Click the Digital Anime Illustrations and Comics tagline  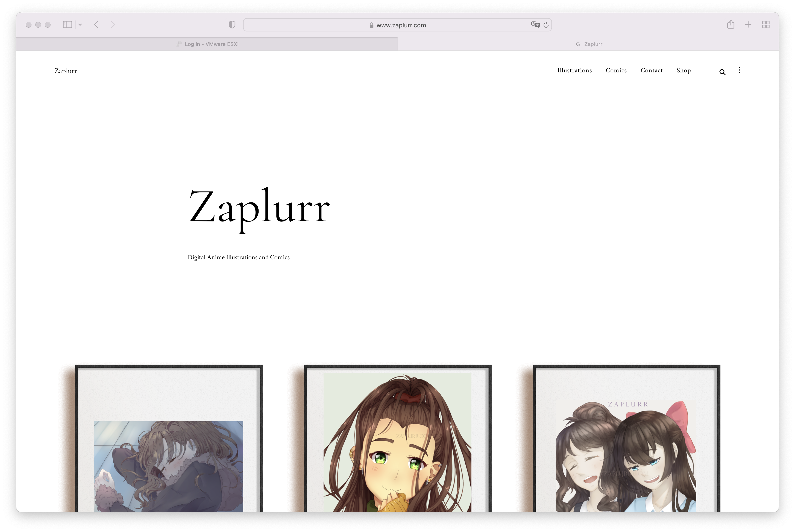239,257
